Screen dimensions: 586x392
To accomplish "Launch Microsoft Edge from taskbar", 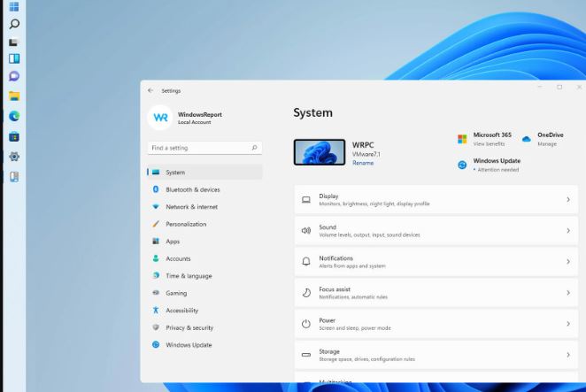I will (14, 116).
